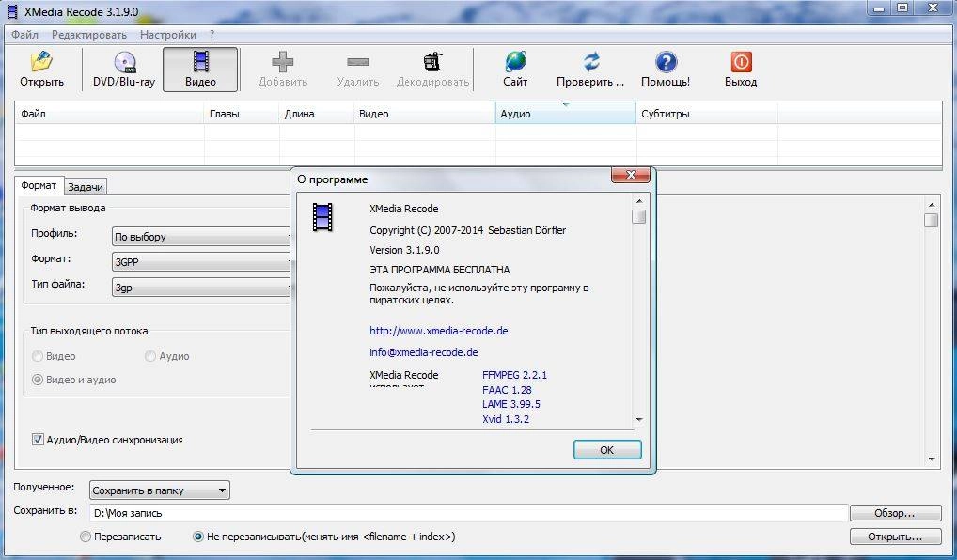Open the ? help menu
Viewport: 957px width, 560px height.
tap(212, 35)
